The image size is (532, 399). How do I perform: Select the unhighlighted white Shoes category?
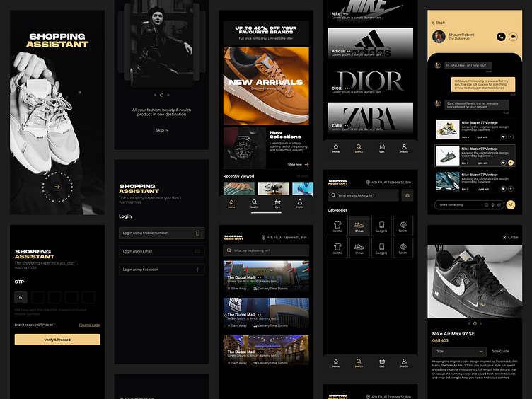[x=359, y=248]
